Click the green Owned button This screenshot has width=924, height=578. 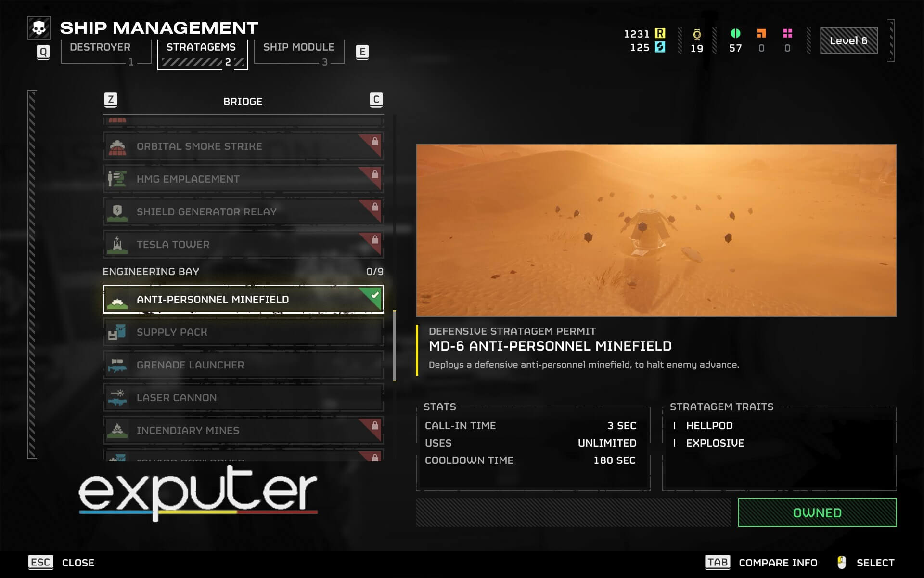pyautogui.click(x=817, y=512)
